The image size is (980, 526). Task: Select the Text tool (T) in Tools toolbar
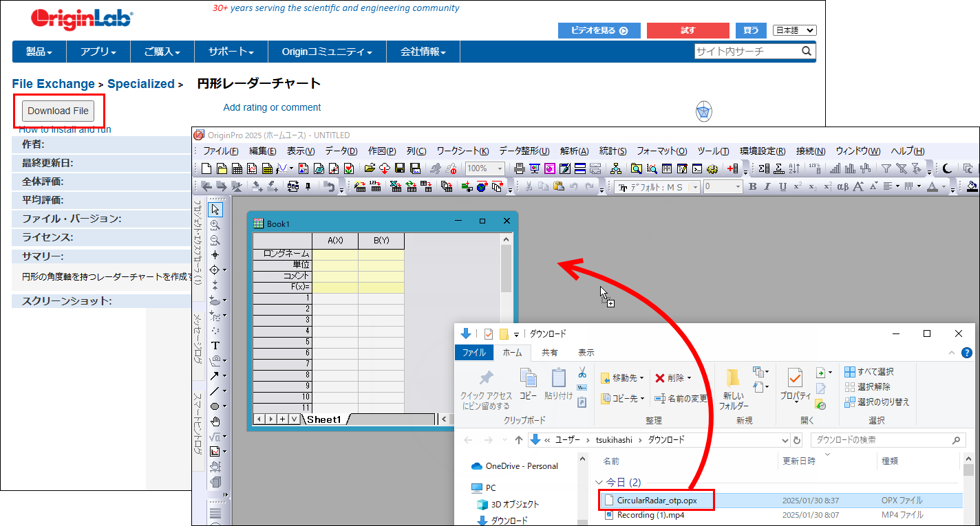(215, 345)
